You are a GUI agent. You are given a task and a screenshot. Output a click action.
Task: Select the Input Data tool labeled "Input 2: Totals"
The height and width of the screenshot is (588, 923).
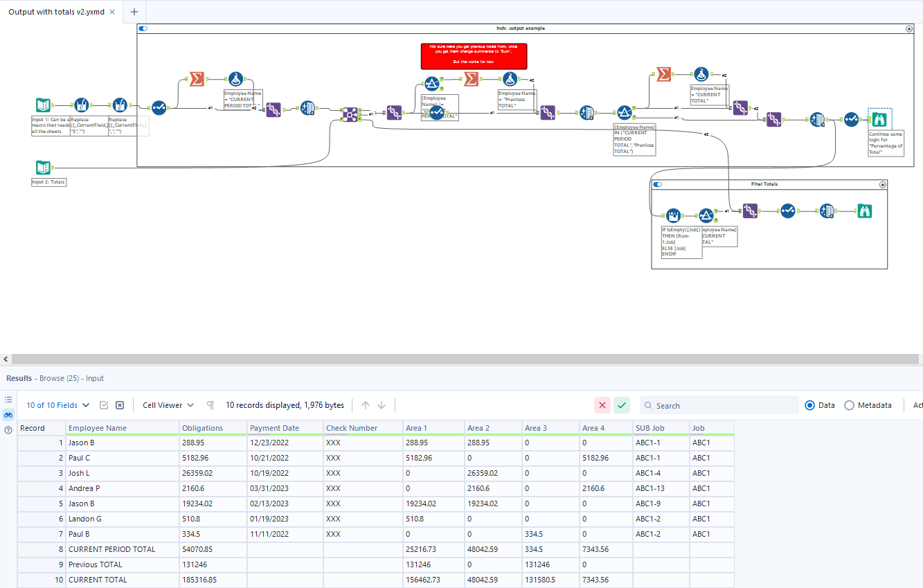(x=43, y=167)
